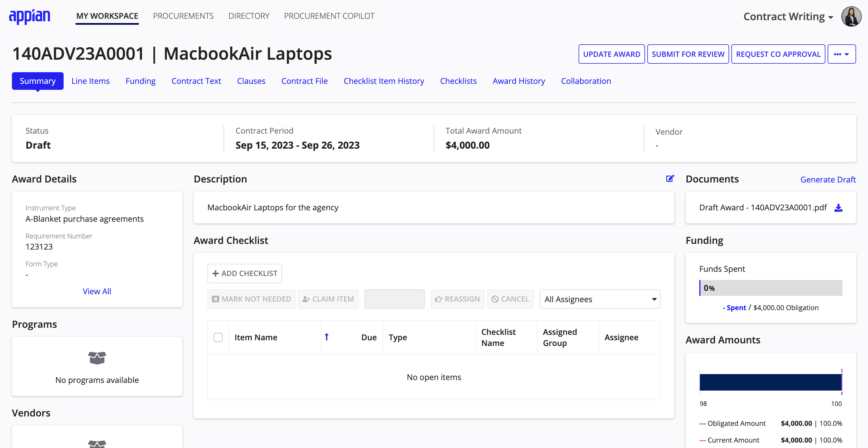
Task: Open the Collaboration tab
Action: coord(586,81)
